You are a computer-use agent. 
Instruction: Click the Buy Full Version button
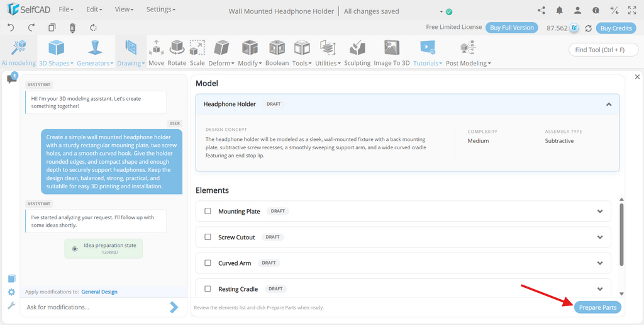click(x=512, y=28)
